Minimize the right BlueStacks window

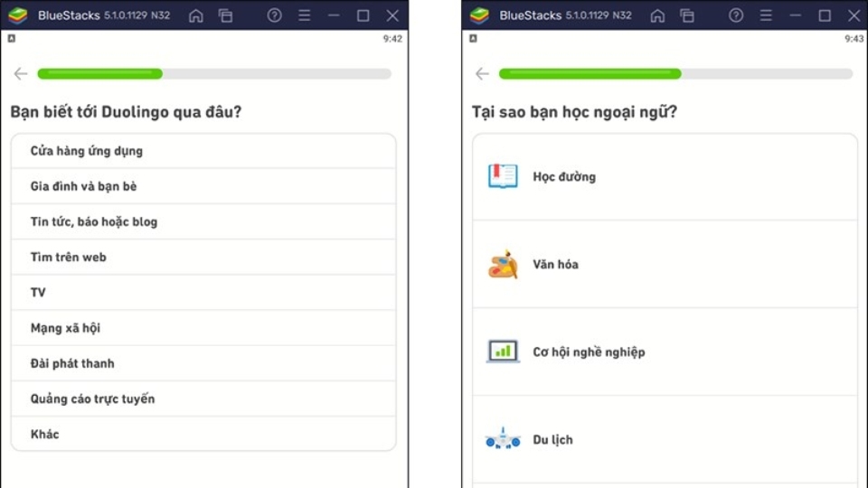point(796,15)
